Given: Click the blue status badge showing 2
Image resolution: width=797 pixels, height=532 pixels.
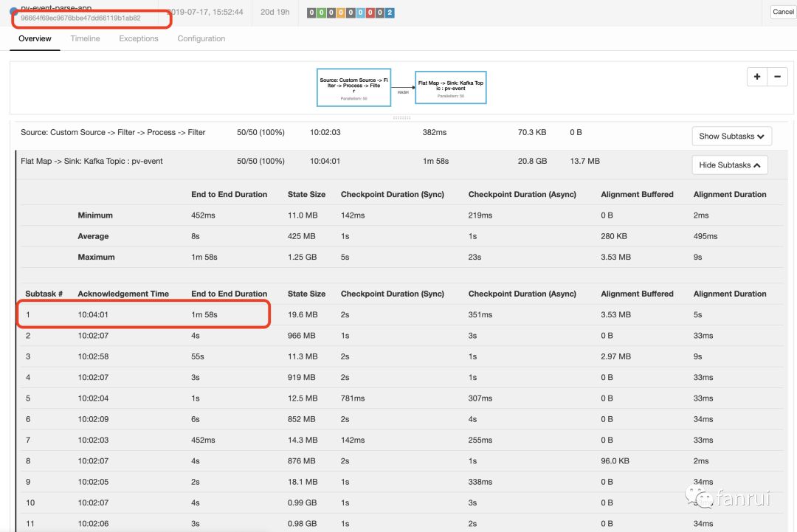Looking at the screenshot, I should [x=390, y=13].
